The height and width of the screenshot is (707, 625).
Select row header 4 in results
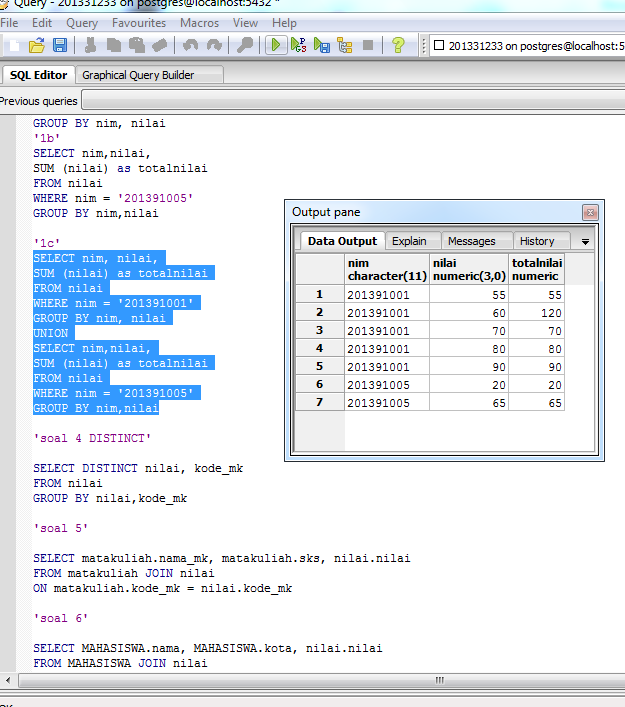320,349
